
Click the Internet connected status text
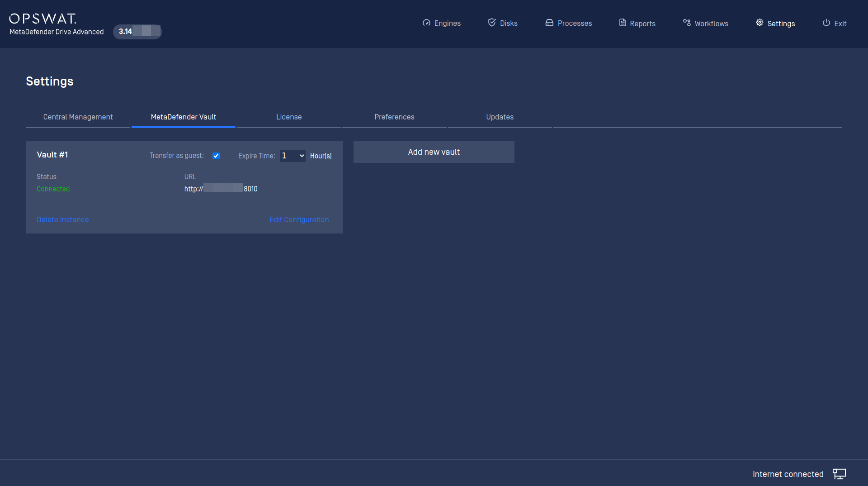pos(788,474)
